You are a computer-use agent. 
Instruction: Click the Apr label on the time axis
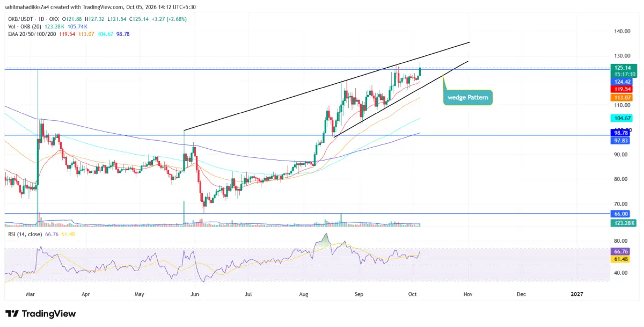click(x=86, y=294)
